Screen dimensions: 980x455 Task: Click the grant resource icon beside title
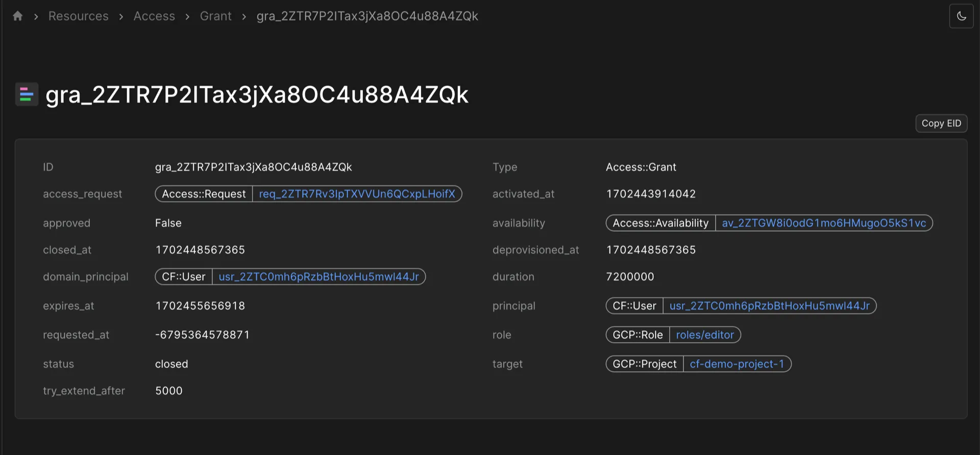coord(27,94)
